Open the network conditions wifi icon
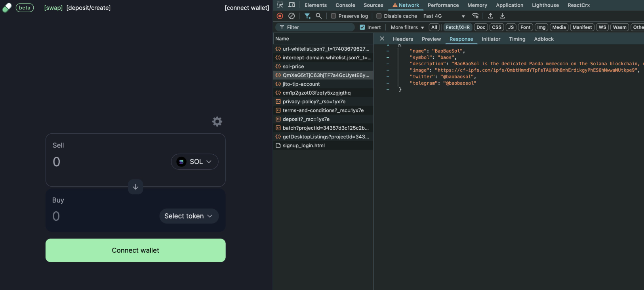This screenshot has width=644, height=290. (x=475, y=16)
